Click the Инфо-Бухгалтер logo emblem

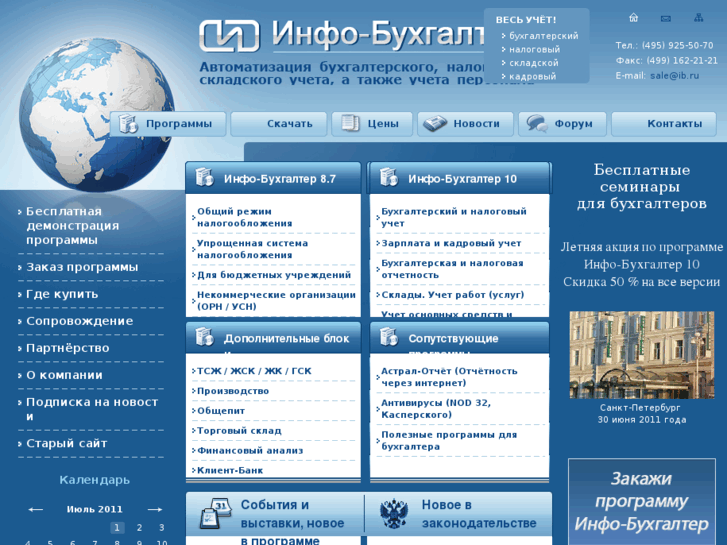click(x=229, y=36)
